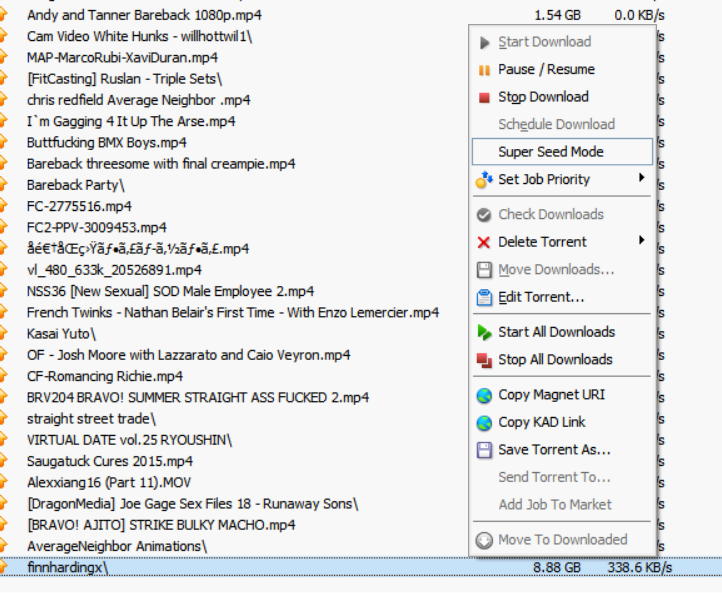Select the Schedule Download menu entry
The height and width of the screenshot is (593, 722).
pyautogui.click(x=556, y=125)
